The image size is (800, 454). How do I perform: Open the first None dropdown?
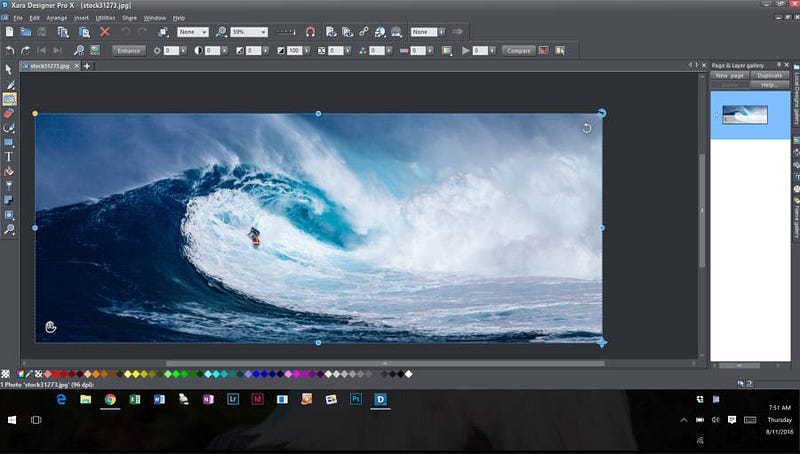pos(193,32)
